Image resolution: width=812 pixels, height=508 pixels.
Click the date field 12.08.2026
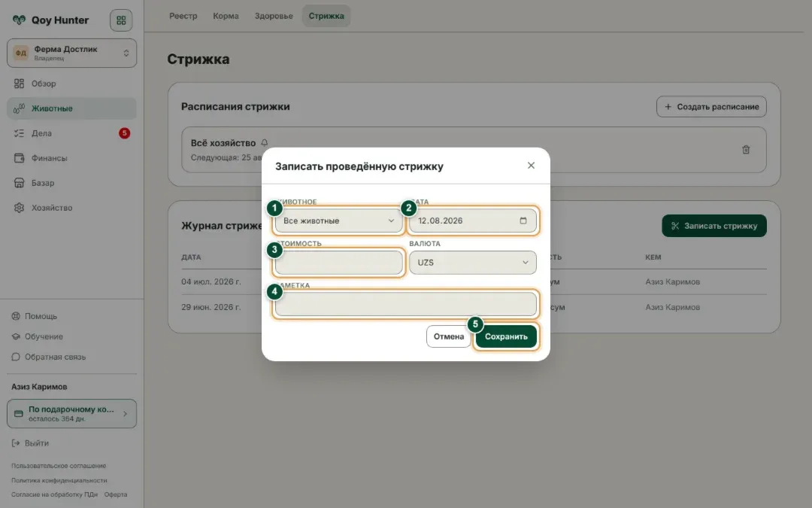pyautogui.click(x=473, y=221)
